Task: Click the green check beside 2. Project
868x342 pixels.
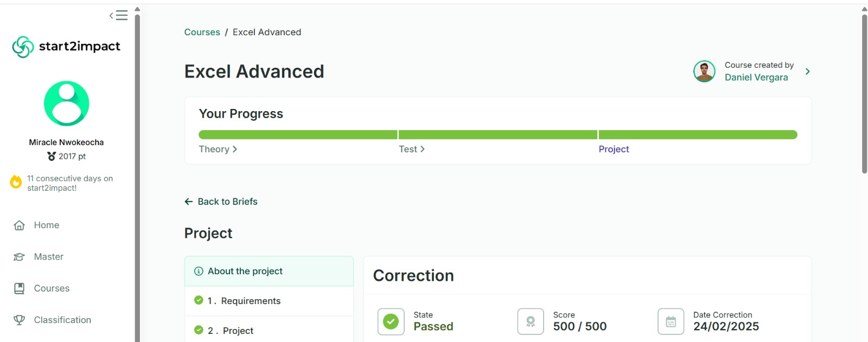Action: click(x=199, y=330)
